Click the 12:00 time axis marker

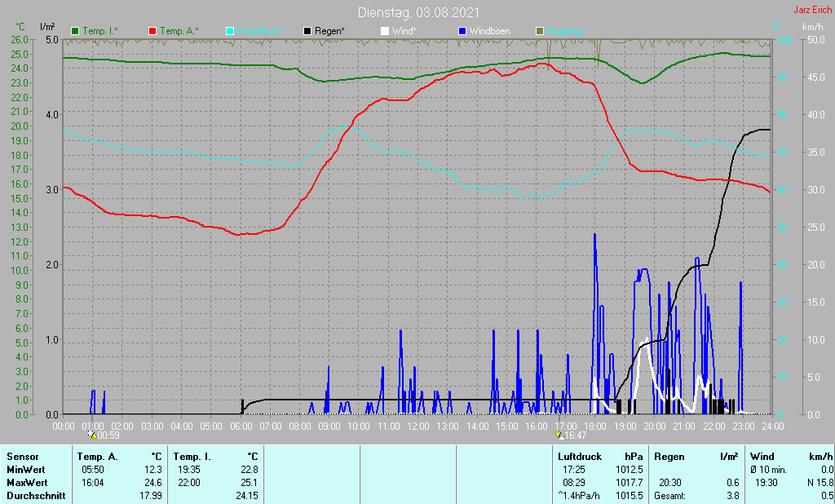point(418,427)
